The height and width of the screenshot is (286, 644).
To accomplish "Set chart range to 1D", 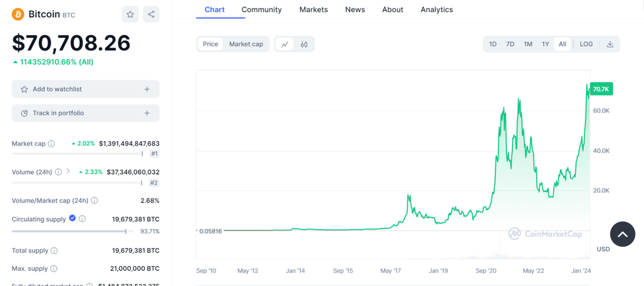I will point(493,44).
